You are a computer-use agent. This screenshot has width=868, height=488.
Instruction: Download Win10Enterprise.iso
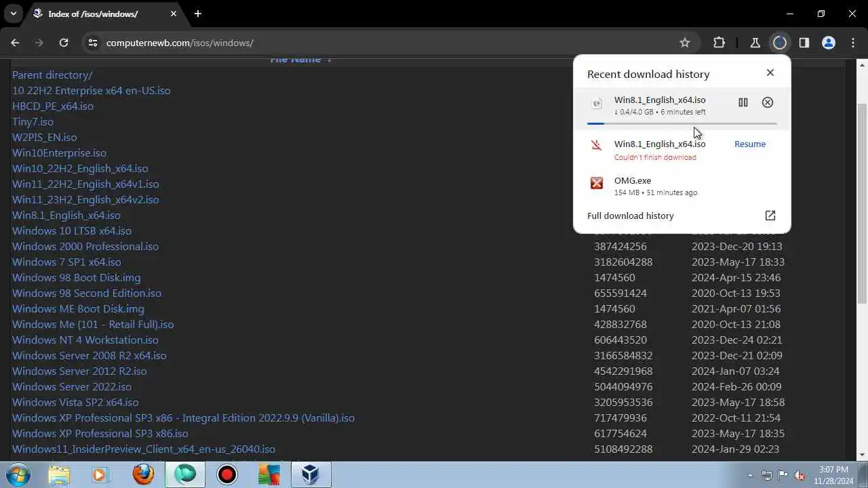pos(59,153)
